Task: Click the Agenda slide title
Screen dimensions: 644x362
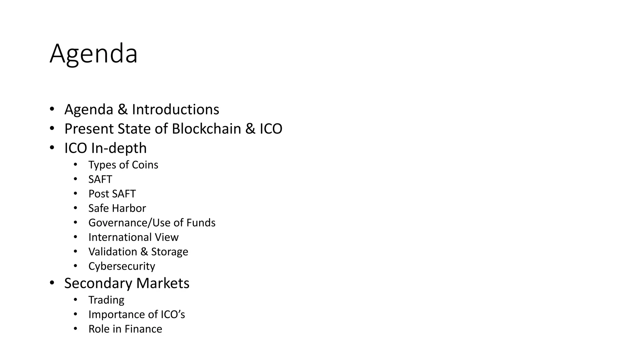Action: tap(93, 54)
